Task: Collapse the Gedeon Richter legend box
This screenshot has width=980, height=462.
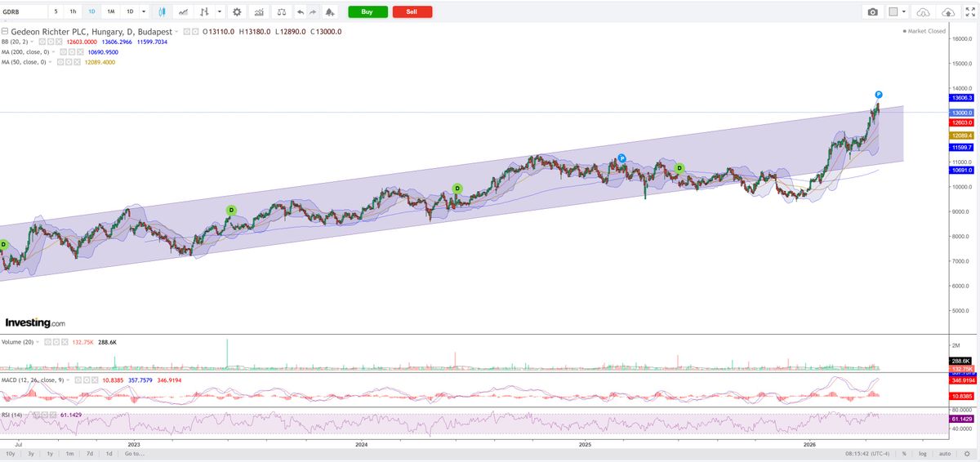Action: 5,31
